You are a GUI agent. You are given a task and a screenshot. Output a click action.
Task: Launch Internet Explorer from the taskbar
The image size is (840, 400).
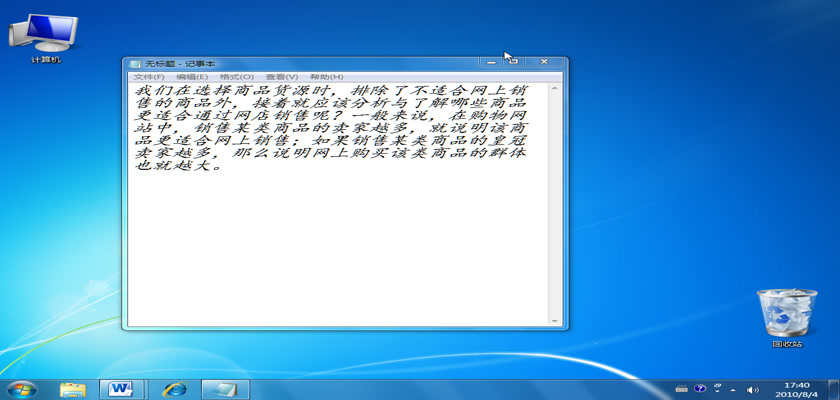175,388
